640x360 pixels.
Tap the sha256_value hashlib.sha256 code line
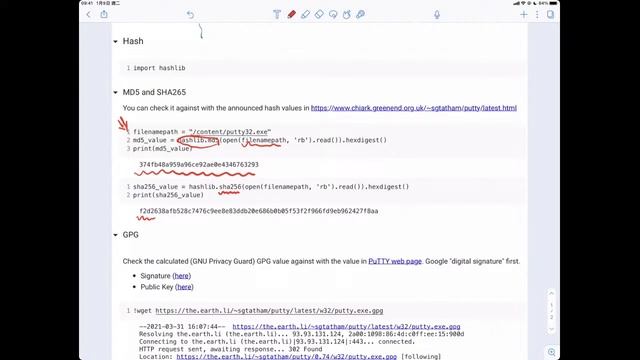pos(271,187)
